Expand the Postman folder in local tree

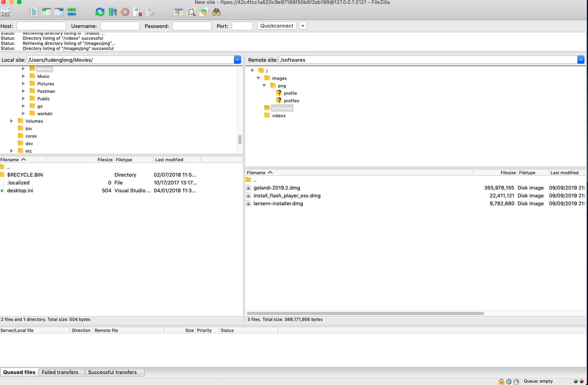23,91
